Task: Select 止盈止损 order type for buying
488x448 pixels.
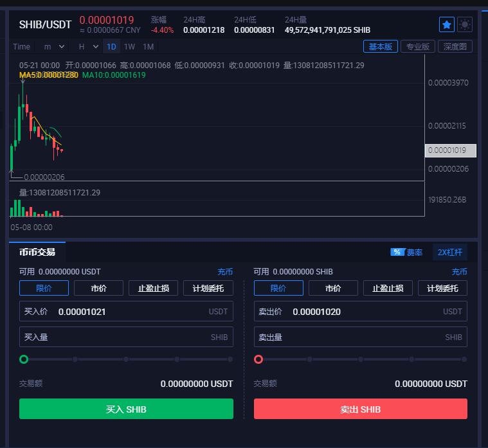Action: click(x=154, y=288)
